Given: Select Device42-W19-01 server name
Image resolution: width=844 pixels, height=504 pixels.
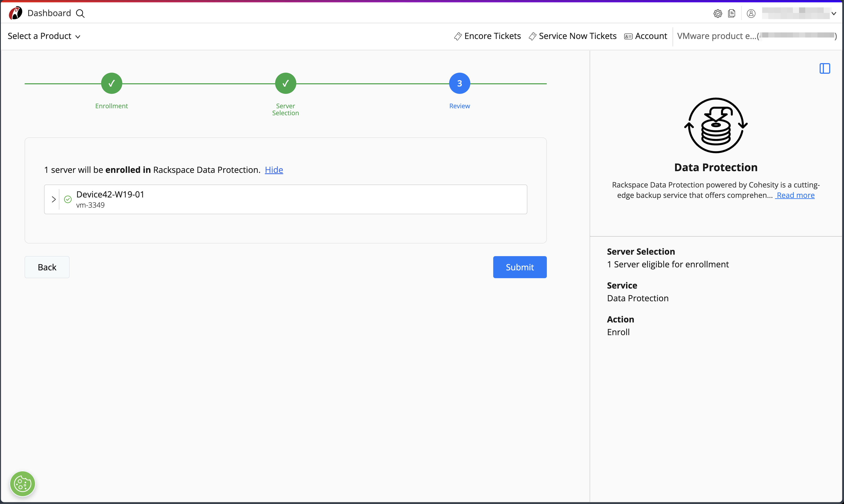Looking at the screenshot, I should (x=110, y=194).
